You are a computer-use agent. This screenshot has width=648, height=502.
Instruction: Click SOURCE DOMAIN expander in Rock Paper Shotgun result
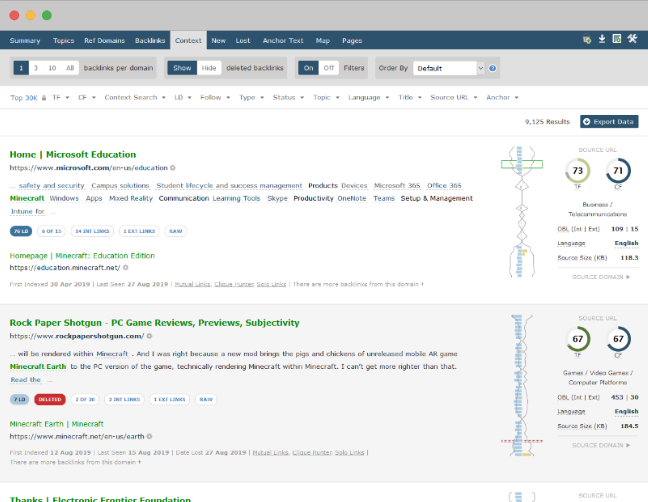click(601, 445)
